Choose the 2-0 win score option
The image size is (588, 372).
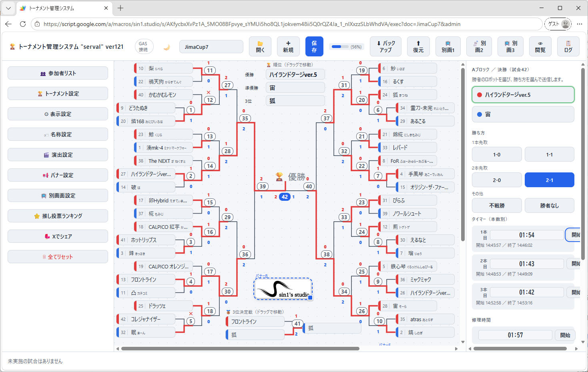click(497, 180)
